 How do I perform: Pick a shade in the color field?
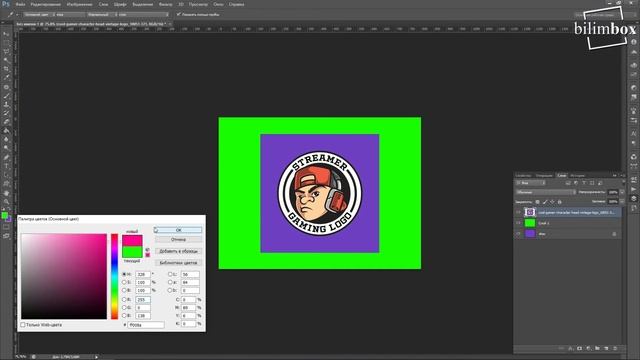coord(64,276)
